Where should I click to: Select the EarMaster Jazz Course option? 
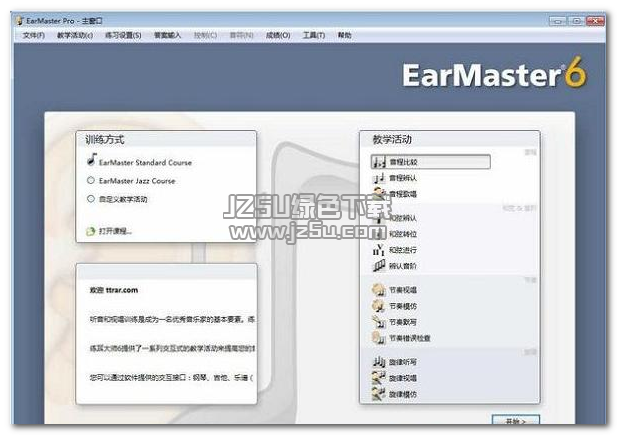(131, 181)
